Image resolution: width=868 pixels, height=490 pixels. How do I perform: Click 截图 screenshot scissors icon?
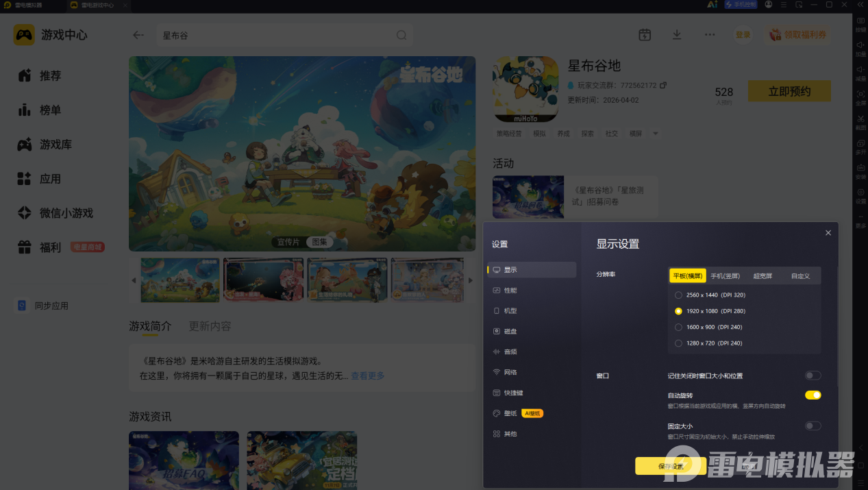[860, 123]
